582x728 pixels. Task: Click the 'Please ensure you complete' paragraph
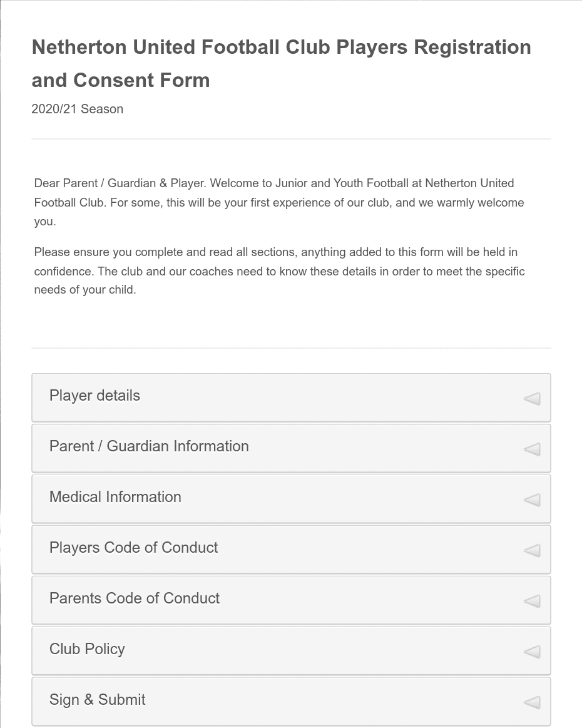click(279, 271)
